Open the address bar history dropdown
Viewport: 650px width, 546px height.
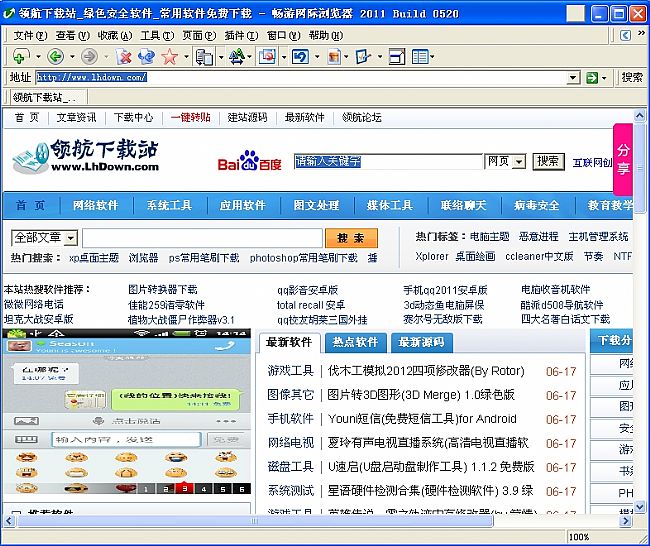tap(573, 78)
